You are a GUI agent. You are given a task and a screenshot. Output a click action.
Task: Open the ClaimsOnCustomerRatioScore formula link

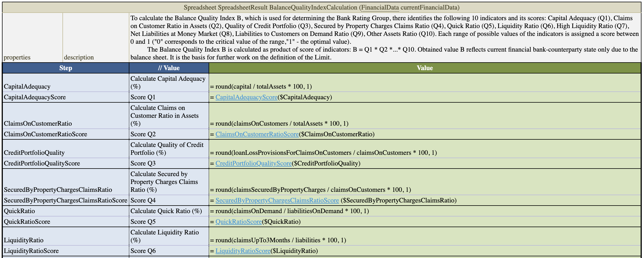click(x=257, y=134)
